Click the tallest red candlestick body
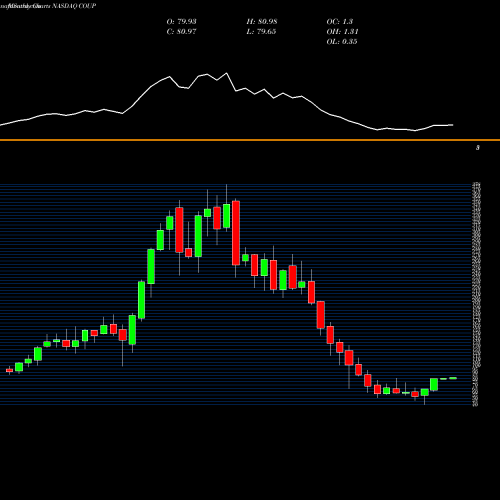This screenshot has height=500, width=500. (x=236, y=233)
